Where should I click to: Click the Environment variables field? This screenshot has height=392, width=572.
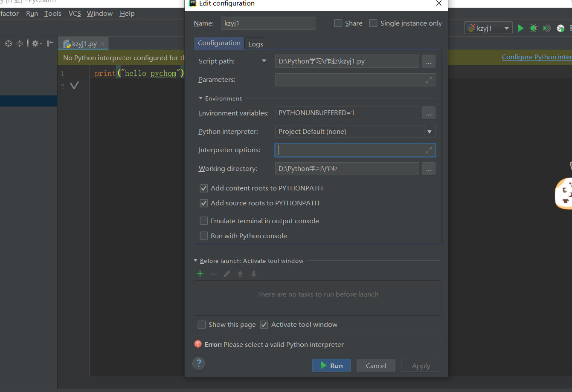point(347,113)
